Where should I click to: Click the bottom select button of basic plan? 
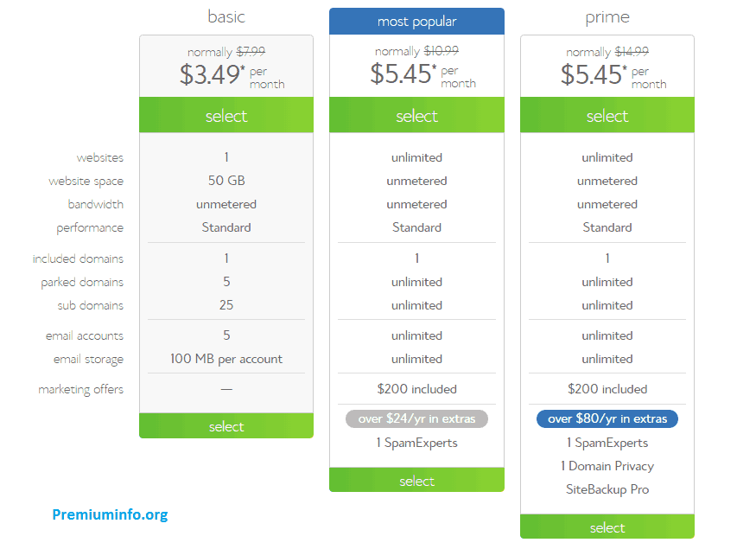226,426
